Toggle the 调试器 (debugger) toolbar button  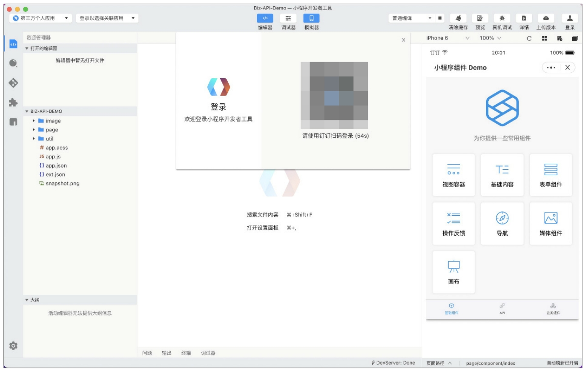point(288,18)
